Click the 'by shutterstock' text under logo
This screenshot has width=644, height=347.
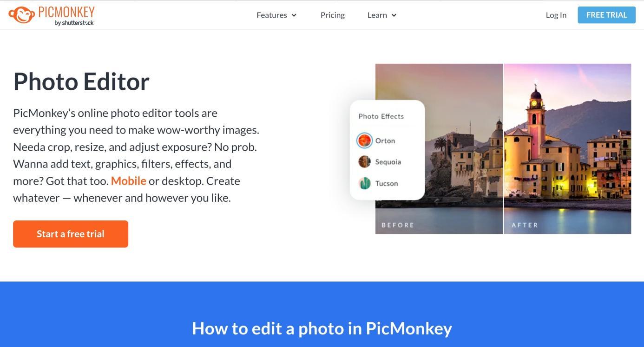pos(74,23)
